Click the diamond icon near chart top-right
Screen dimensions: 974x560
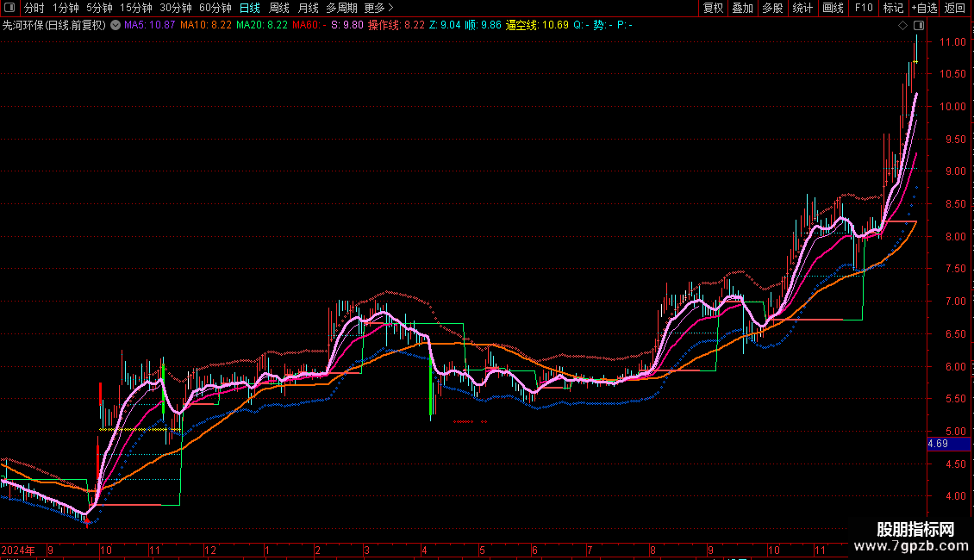point(902,26)
